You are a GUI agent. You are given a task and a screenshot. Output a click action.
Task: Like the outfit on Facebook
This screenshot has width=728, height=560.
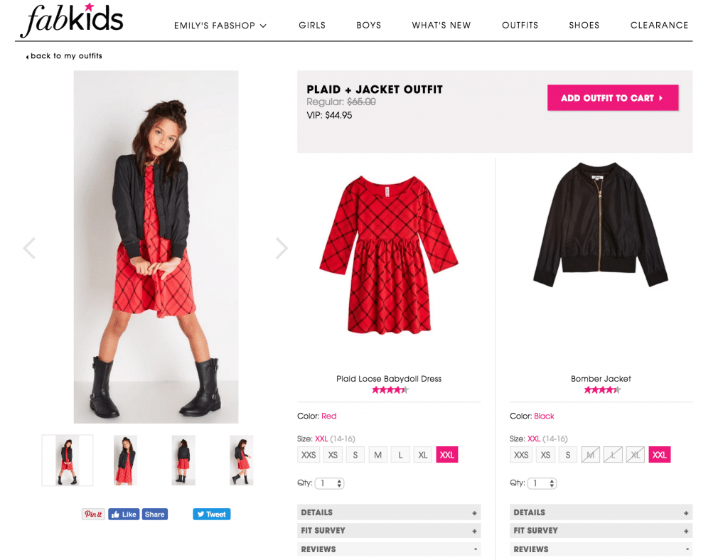point(124,514)
